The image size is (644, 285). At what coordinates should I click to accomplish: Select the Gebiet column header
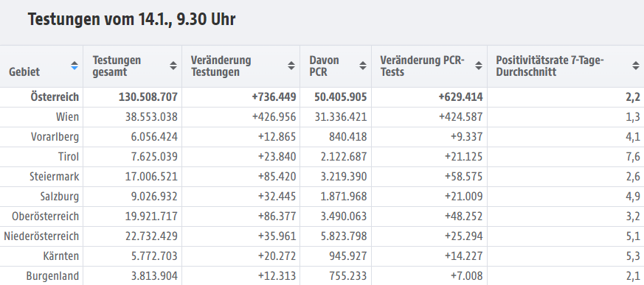tap(24, 71)
